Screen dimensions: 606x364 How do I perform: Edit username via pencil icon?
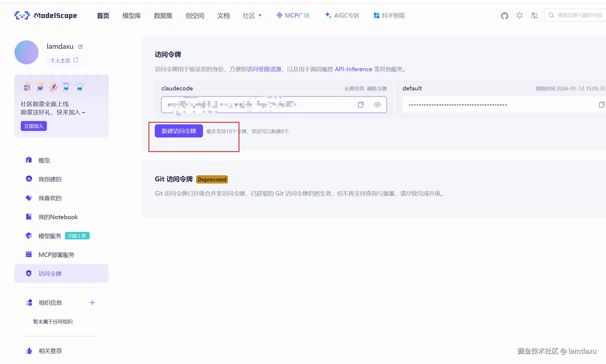coord(81,47)
